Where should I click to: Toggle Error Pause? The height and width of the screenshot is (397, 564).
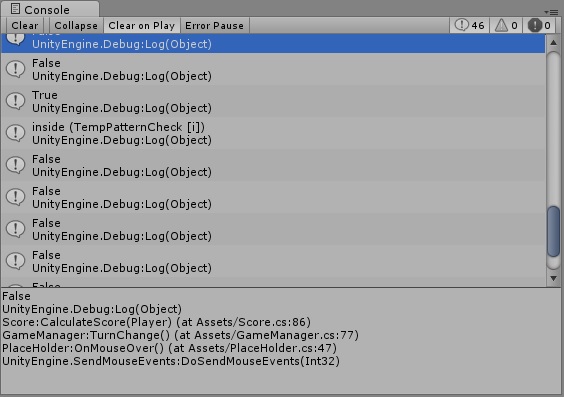(214, 26)
